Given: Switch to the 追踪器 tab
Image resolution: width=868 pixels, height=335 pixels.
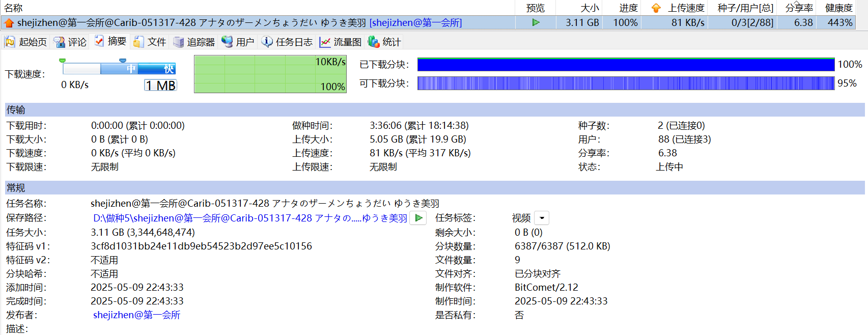Looking at the screenshot, I should [x=194, y=42].
